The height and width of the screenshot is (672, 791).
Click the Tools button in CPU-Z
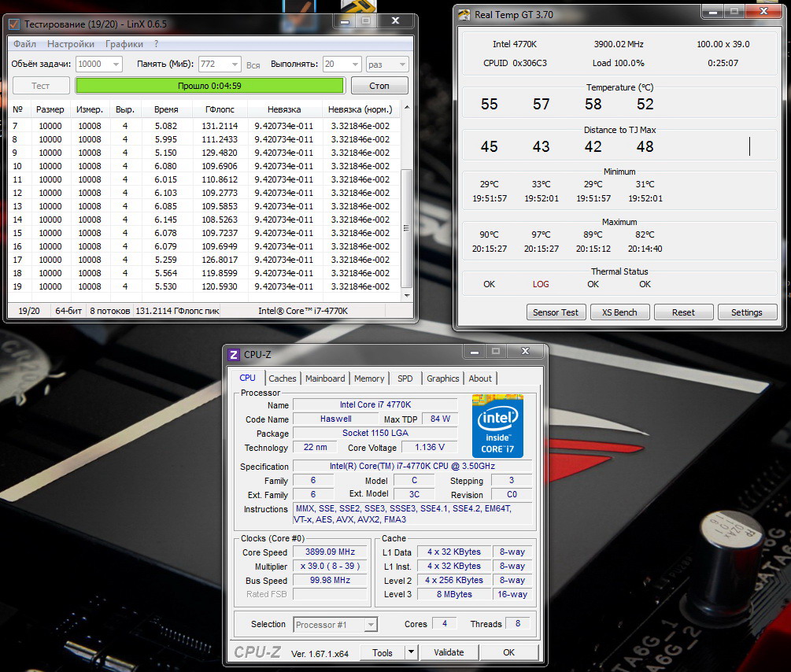tap(383, 653)
